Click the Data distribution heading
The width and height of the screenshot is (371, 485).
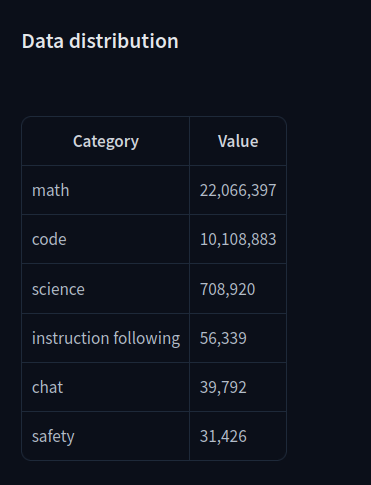100,41
